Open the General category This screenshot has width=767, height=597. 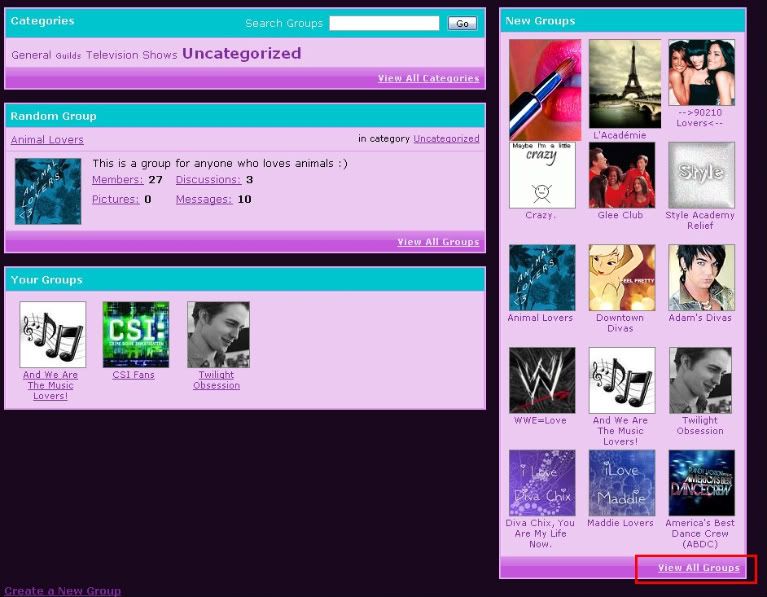tap(31, 55)
